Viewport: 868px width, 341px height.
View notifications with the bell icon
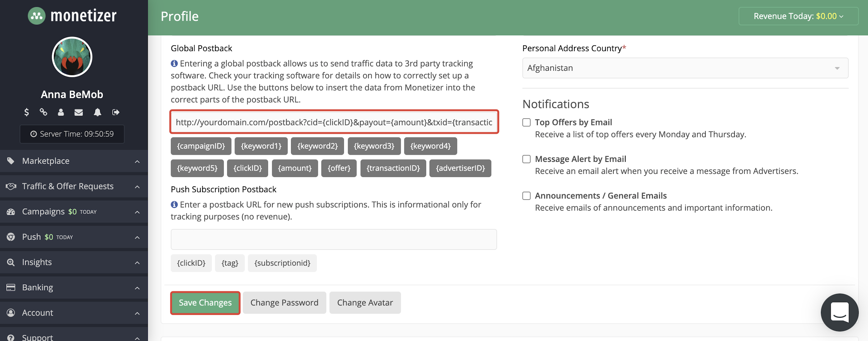tap(97, 113)
